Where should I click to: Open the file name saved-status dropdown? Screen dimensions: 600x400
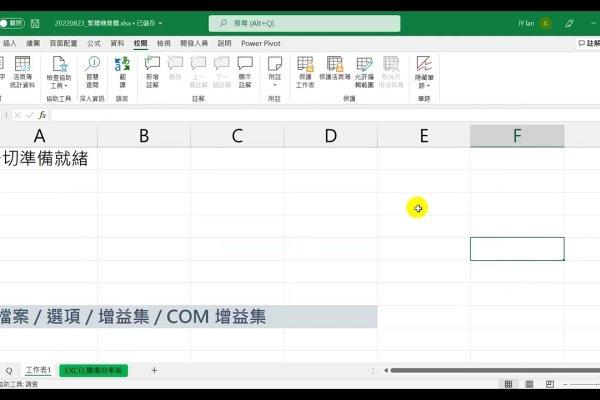[160, 23]
